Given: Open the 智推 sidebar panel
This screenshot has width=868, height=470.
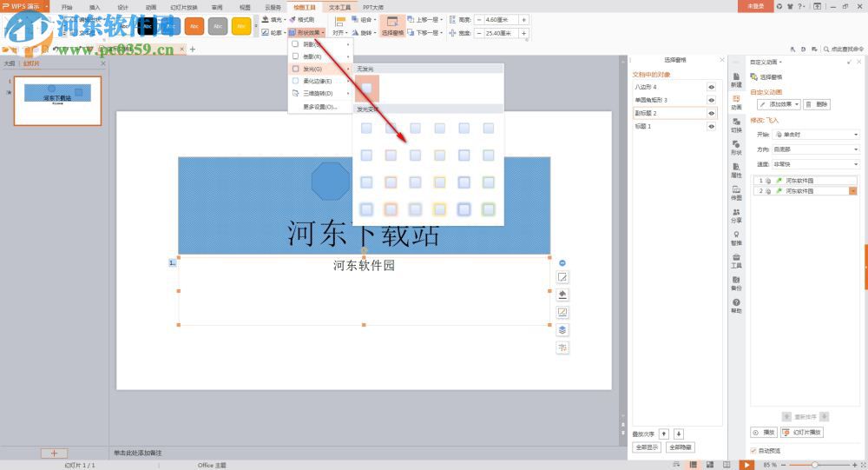Looking at the screenshot, I should pos(736,238).
